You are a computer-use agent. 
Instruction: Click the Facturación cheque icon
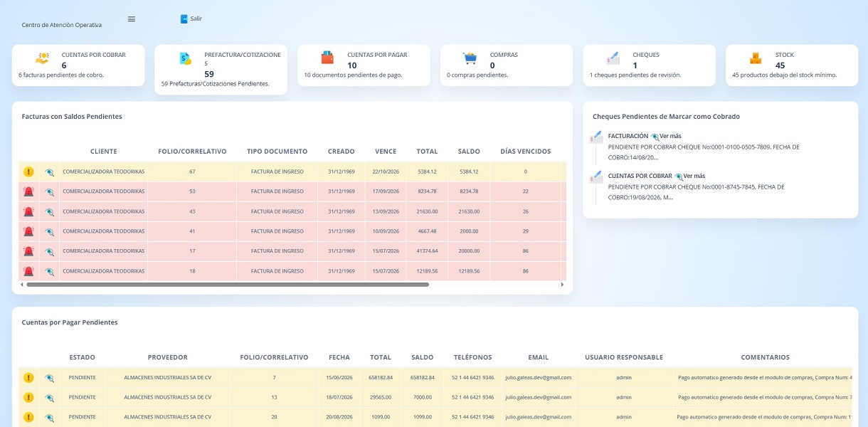(596, 137)
